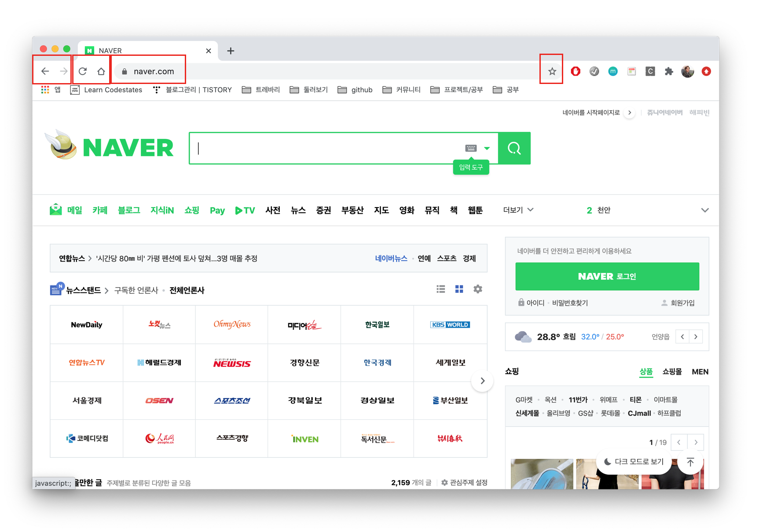The image size is (770, 532).
Task: Enable dark mode view (다크 모드로 보기)
Action: [x=634, y=462]
